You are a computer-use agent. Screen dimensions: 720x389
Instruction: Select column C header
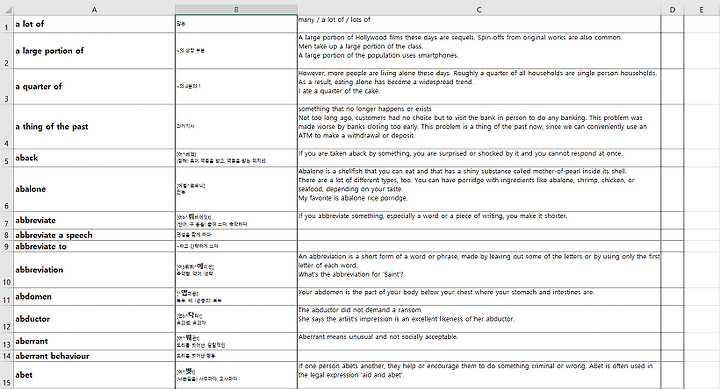click(479, 10)
